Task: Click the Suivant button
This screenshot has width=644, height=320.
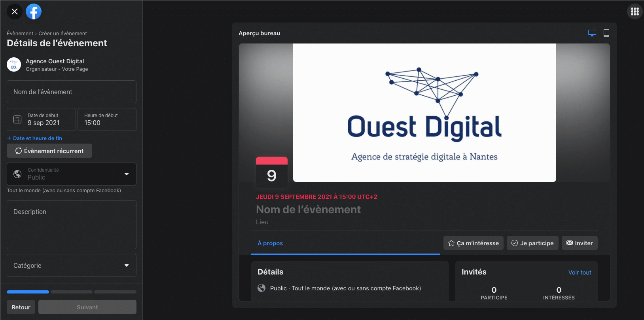Action: pyautogui.click(x=87, y=307)
